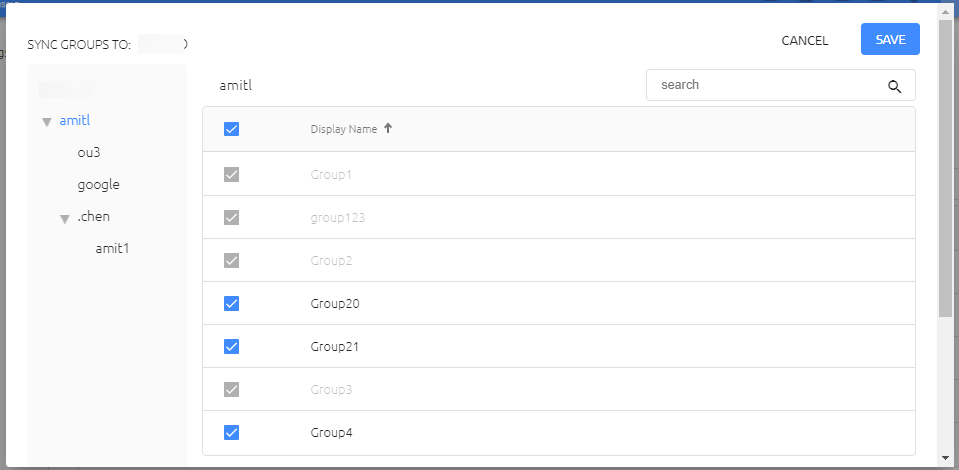This screenshot has width=959, height=470.
Task: Select ou3 in the tree
Action: [x=89, y=152]
